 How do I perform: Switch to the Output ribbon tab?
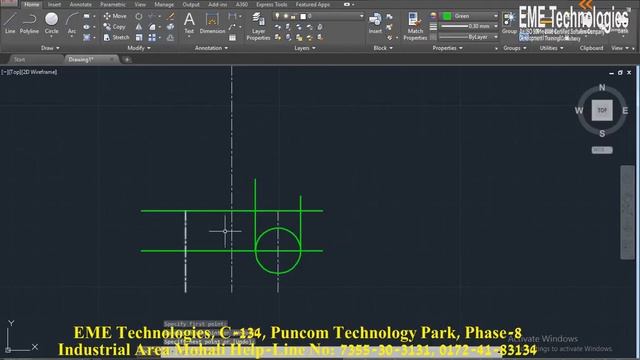point(191,4)
